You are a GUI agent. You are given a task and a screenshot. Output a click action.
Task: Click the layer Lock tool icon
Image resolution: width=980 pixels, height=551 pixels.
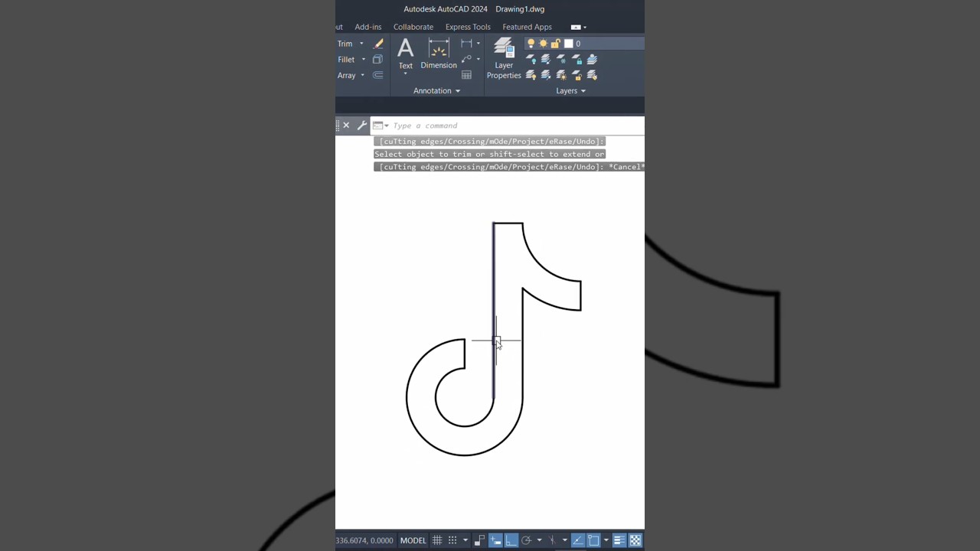click(577, 59)
